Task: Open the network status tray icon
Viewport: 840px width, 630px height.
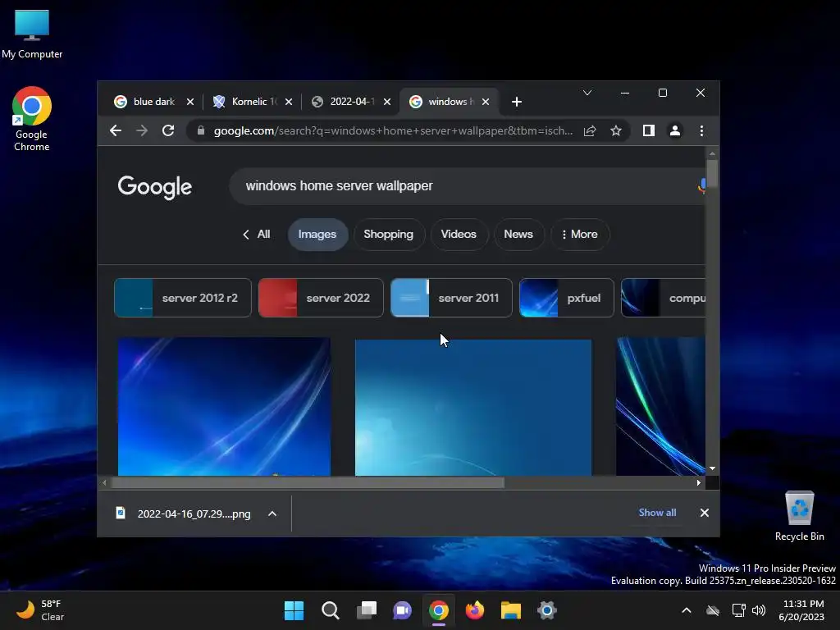Action: tap(739, 610)
